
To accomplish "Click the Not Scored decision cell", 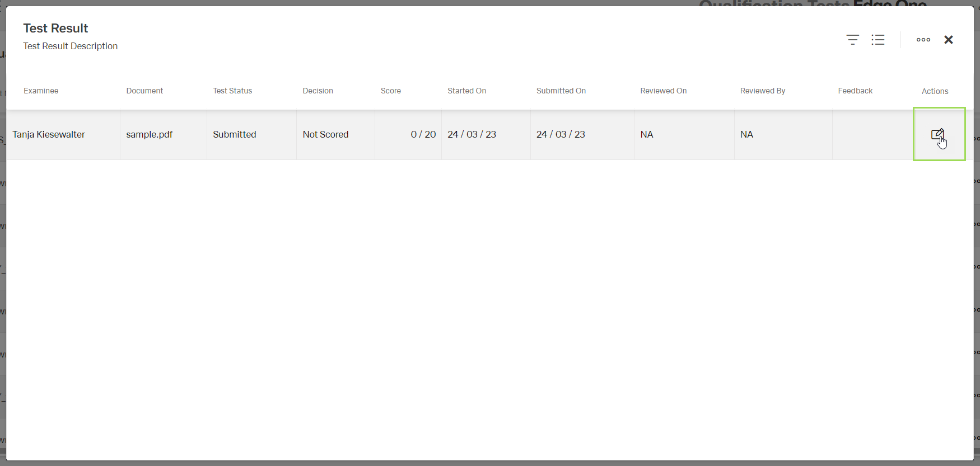I will coord(325,134).
